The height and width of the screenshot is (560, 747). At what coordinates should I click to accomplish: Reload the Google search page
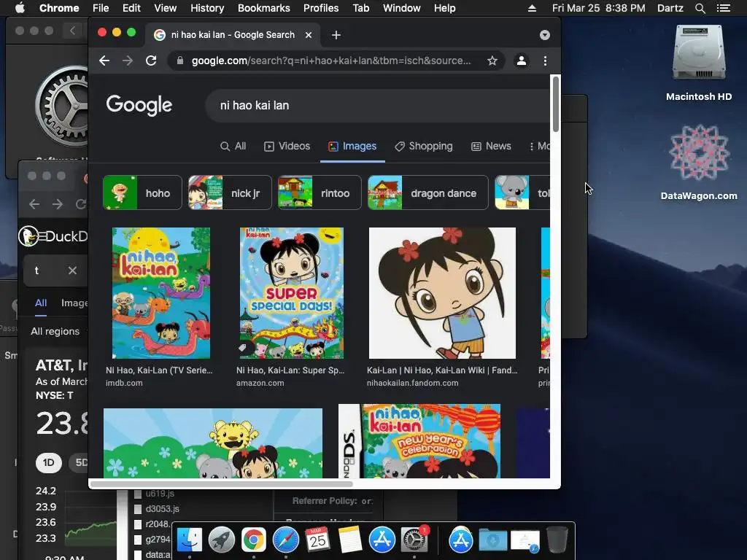(x=151, y=61)
